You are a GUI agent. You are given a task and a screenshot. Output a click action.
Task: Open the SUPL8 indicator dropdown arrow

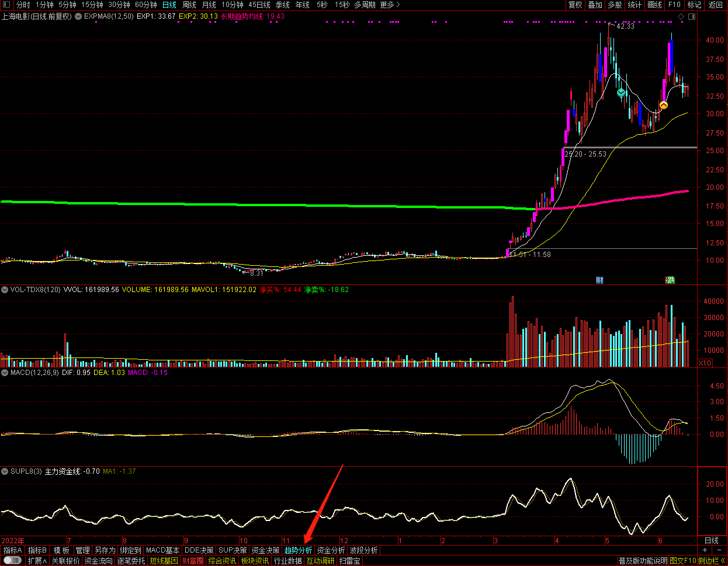pos(5,471)
